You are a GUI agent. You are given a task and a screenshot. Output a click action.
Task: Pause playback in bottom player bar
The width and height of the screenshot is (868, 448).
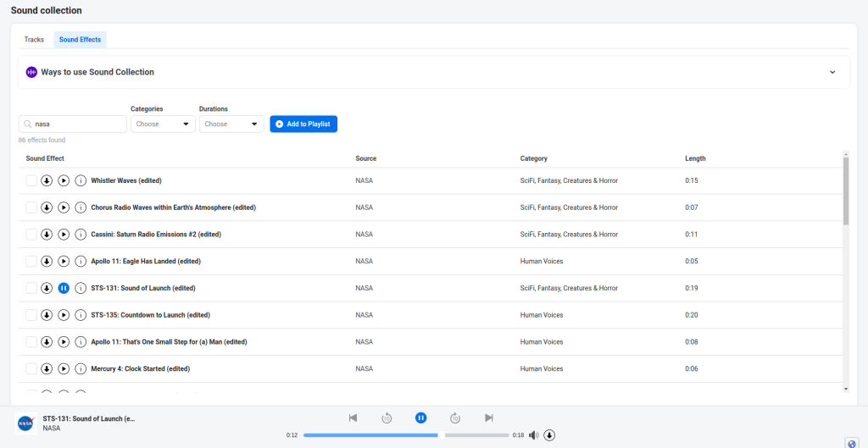pos(420,418)
